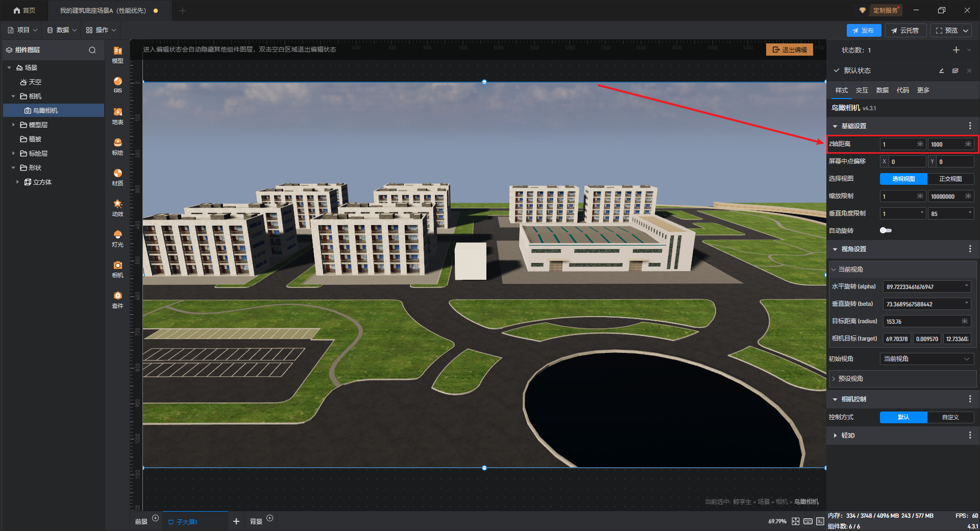Image resolution: width=980 pixels, height=531 pixels.
Task: Click the search icon in 组件图层 panel
Action: [92, 50]
